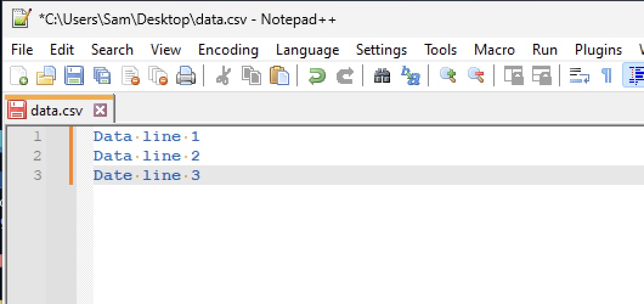
Task: Toggle Show All Characters pilcrow icon
Action: (x=606, y=75)
